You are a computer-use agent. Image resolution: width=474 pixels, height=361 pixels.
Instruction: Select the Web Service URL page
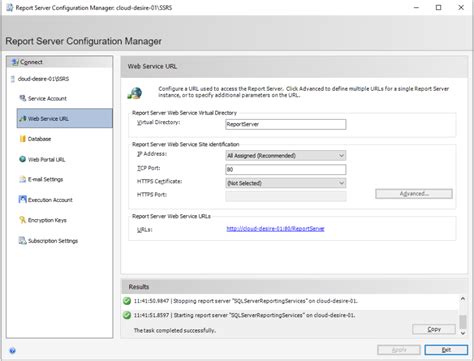coord(65,118)
